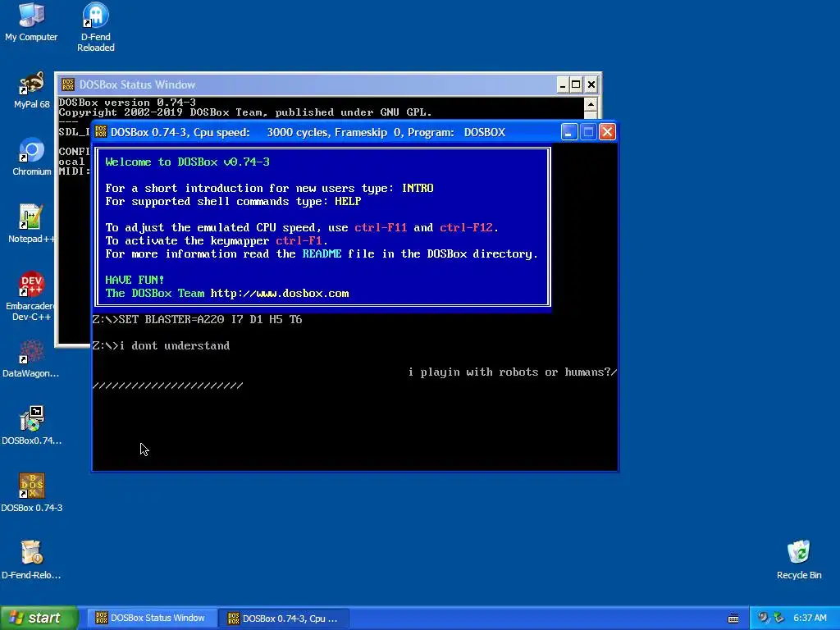
Task: Click the DOSBox Status Window title bar
Action: pos(328,84)
